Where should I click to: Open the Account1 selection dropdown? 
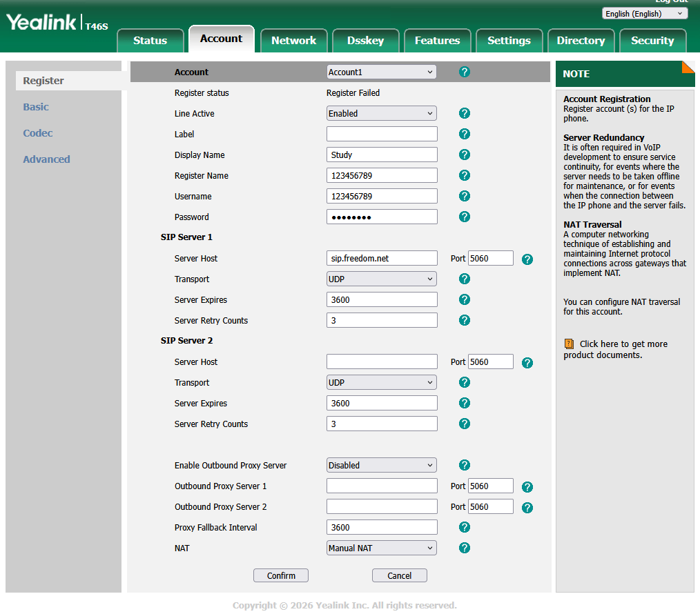[381, 72]
